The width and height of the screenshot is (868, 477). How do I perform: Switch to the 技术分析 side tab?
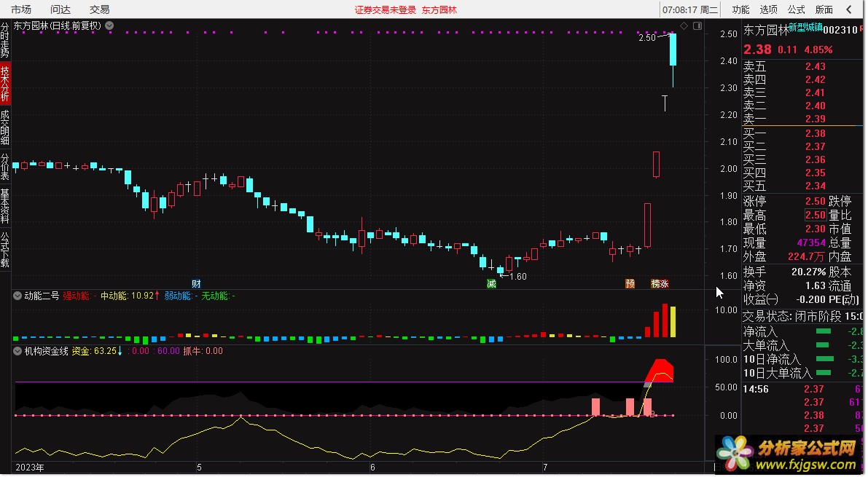(x=5, y=84)
